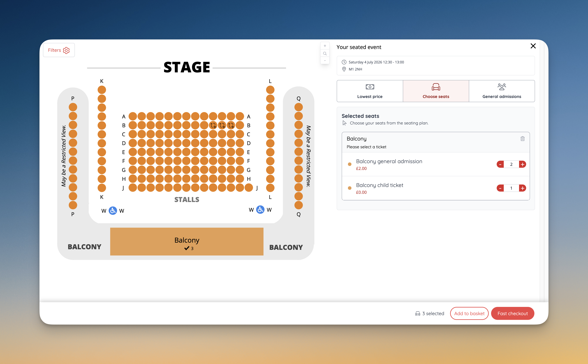Viewport: 588px width, 364px height.
Task: Click the magnifier reset zoom icon
Action: pos(325,53)
